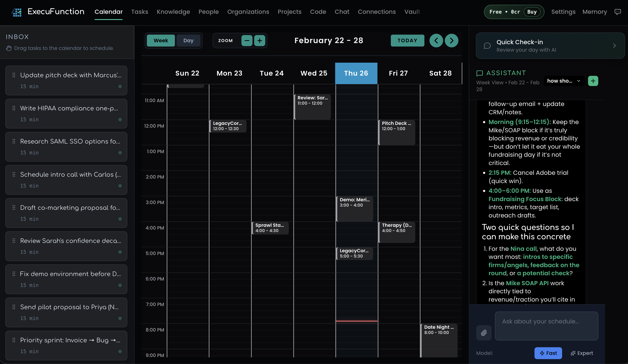Select the Week view toggle
The image size is (628, 364).
[160, 40]
